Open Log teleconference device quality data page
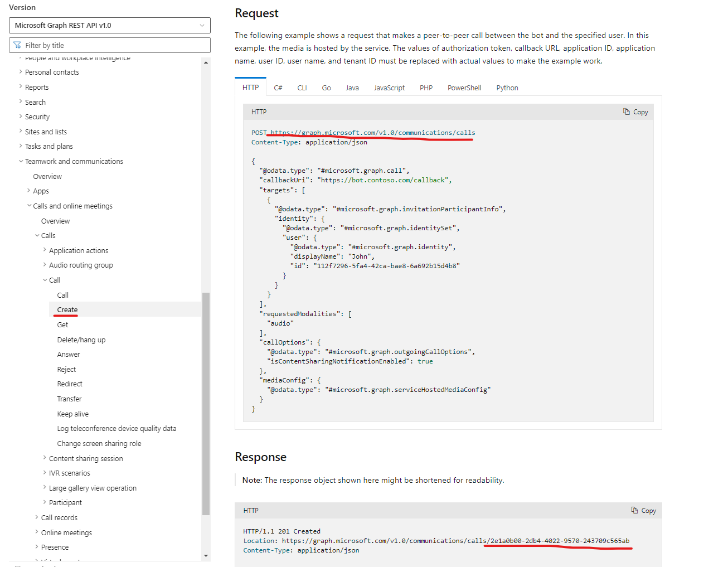This screenshot has height=567, width=728. pos(117,429)
